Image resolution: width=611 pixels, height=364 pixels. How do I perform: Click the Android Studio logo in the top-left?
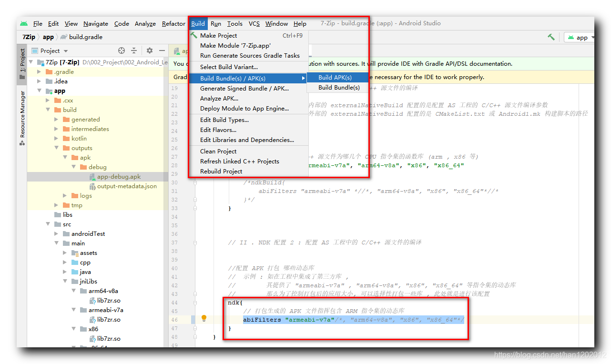click(x=24, y=23)
